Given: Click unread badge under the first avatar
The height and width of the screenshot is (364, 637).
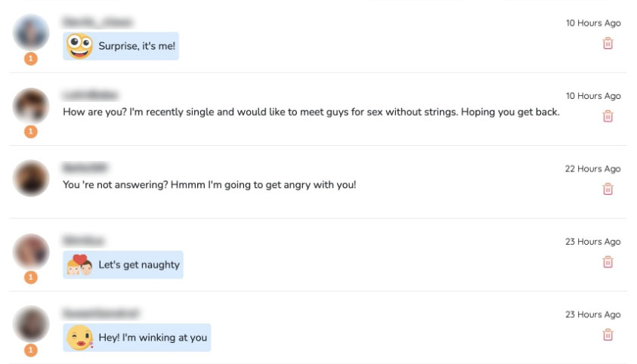Looking at the screenshot, I should pos(31,59).
